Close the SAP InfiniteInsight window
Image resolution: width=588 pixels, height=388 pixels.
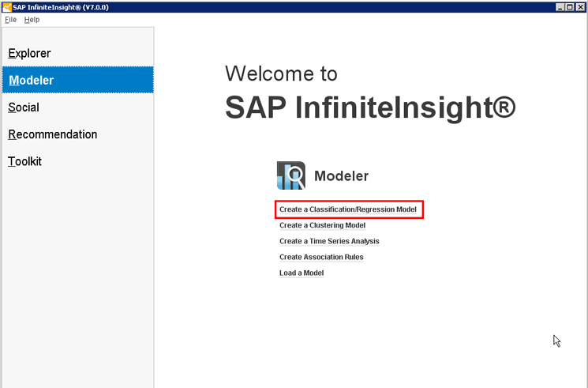[580, 7]
